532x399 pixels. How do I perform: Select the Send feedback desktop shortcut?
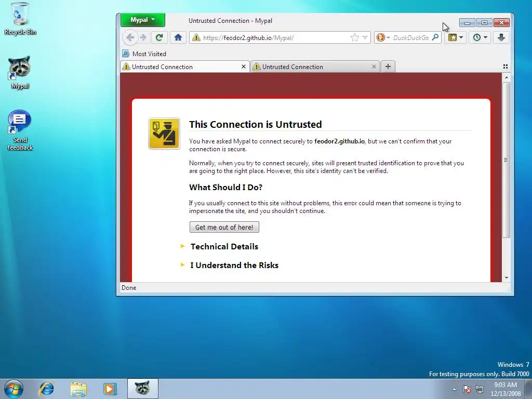click(x=20, y=130)
